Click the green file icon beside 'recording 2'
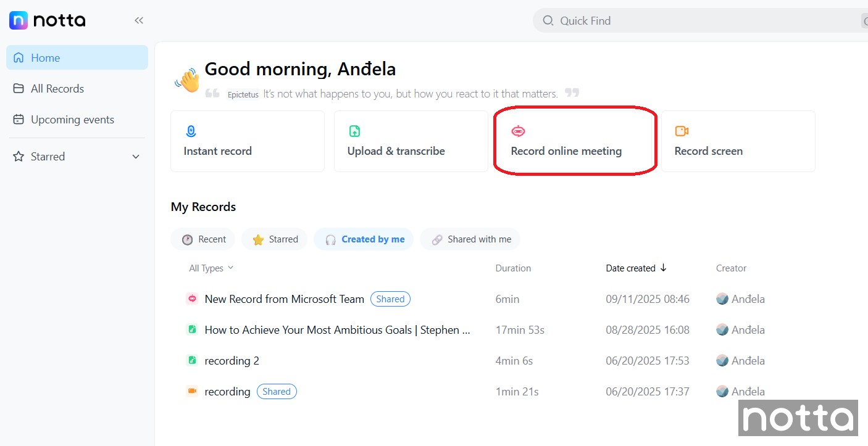The width and height of the screenshot is (868, 446). [192, 360]
